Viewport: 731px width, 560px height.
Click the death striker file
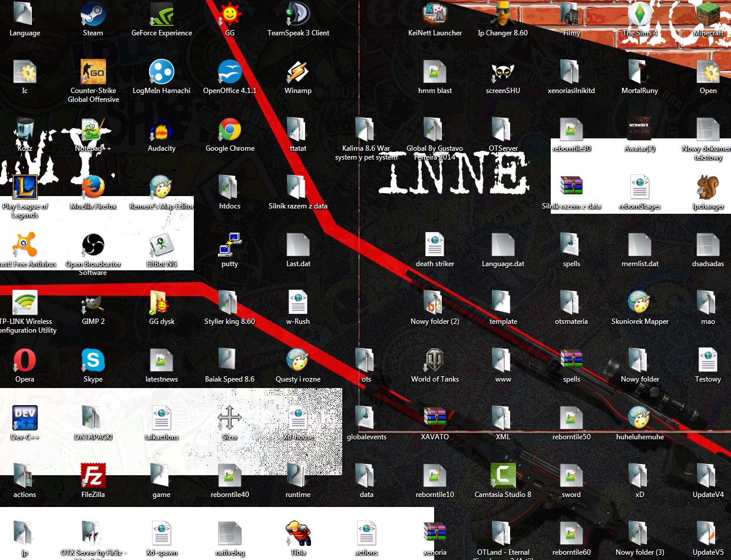point(435,245)
